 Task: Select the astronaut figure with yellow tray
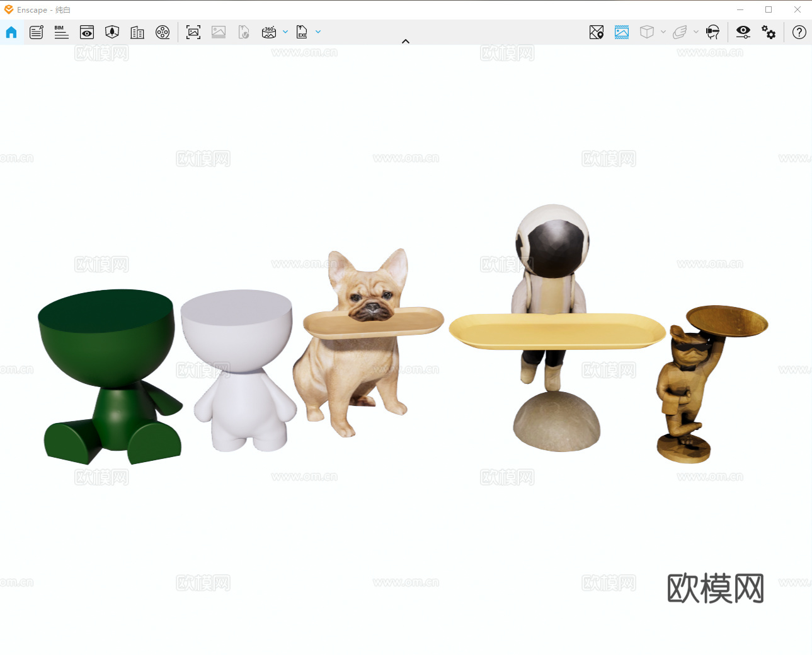point(557,328)
